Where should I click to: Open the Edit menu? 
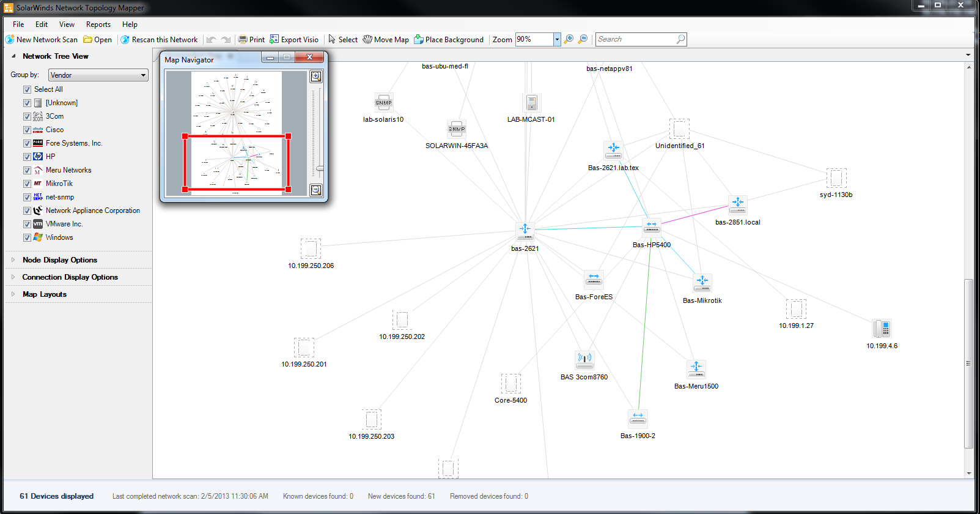pos(42,24)
